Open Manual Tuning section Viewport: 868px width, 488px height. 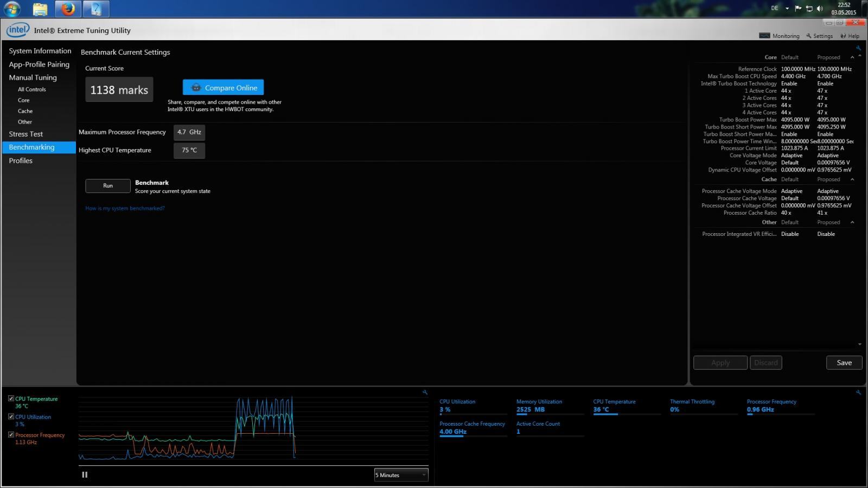click(33, 78)
